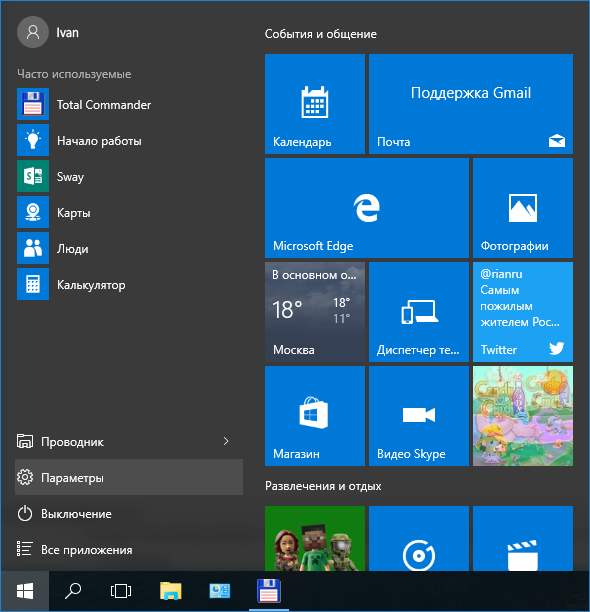The height and width of the screenshot is (612, 590).
Task: Launch the Калькулятор app
Action: pos(129,284)
